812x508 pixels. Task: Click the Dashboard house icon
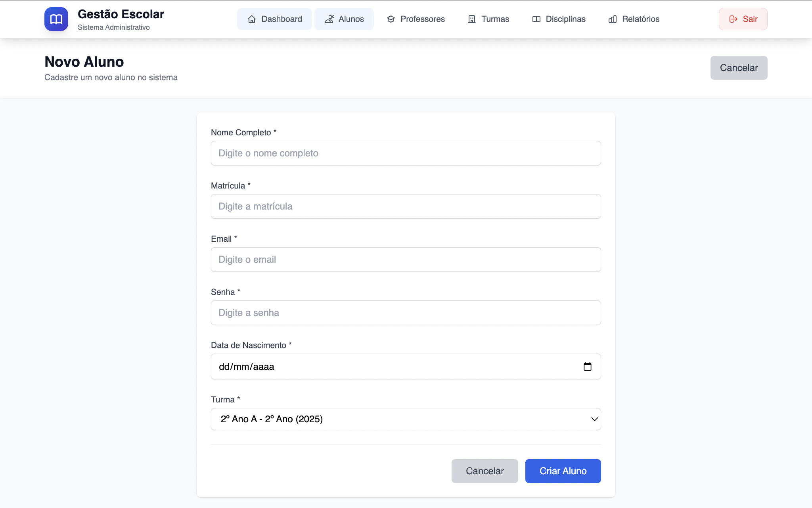click(252, 19)
